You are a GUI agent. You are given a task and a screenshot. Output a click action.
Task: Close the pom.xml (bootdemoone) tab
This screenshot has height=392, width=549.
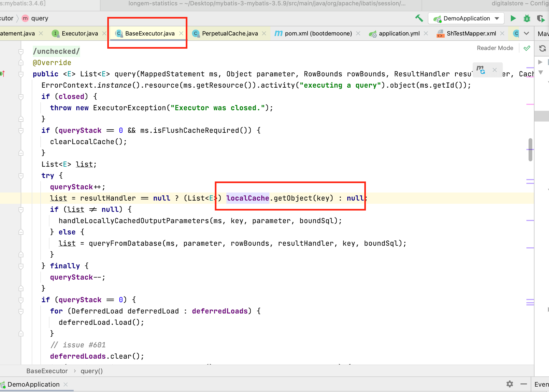[358, 33]
